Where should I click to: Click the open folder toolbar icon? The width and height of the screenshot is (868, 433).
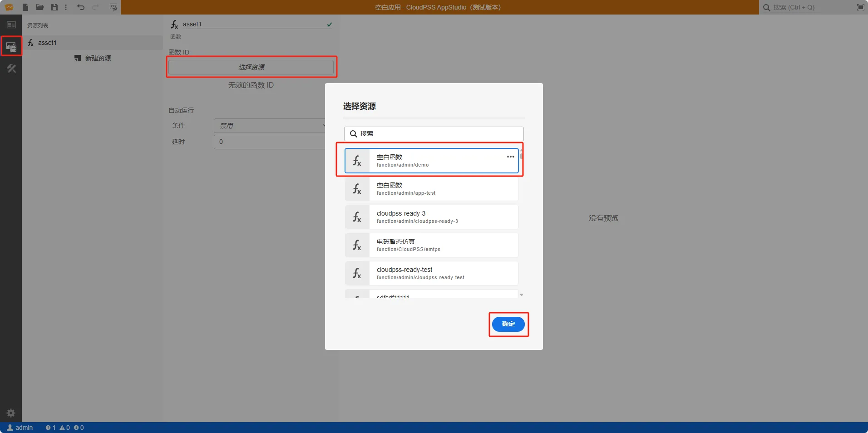pyautogui.click(x=40, y=7)
